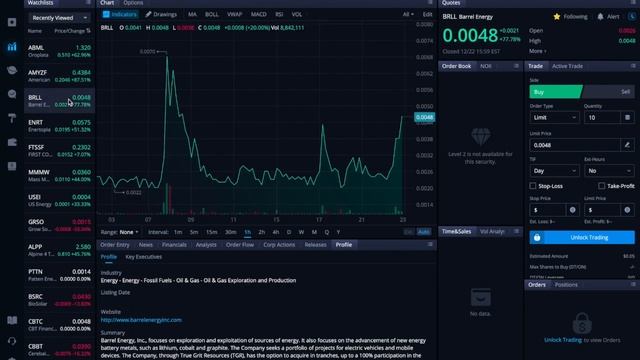Click the Edit indicators button
Viewport: 640px width, 360px height.
[427, 14]
